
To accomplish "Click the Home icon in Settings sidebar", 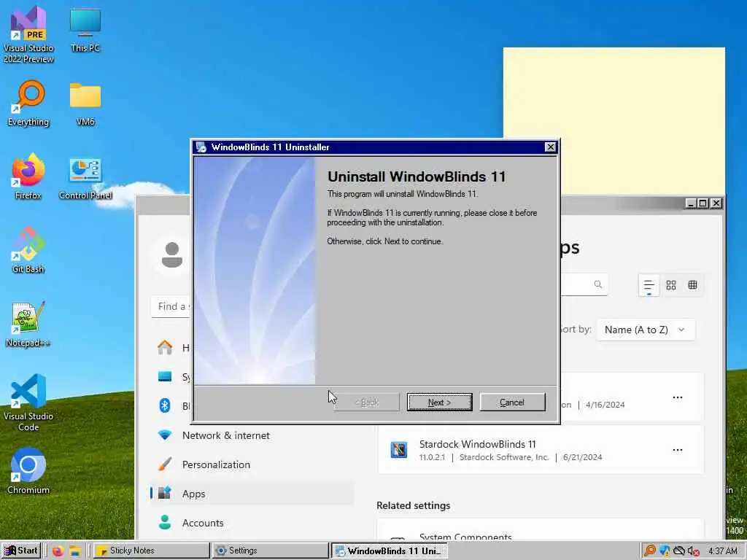I will pyautogui.click(x=165, y=347).
